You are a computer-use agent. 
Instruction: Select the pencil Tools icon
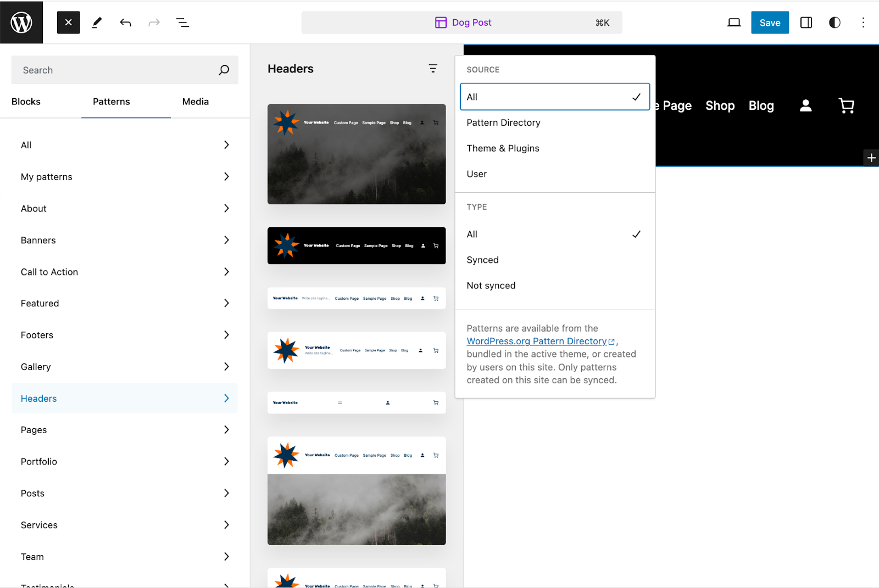[x=97, y=23]
